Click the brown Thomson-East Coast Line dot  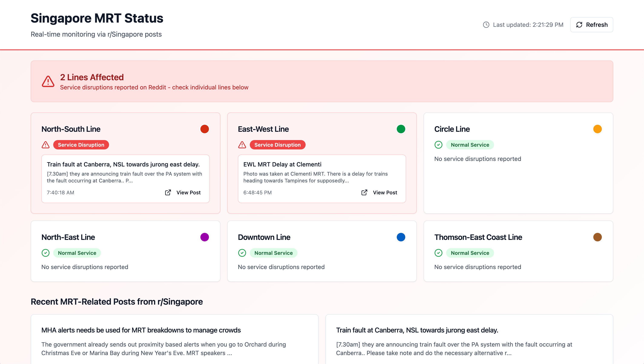pos(597,237)
